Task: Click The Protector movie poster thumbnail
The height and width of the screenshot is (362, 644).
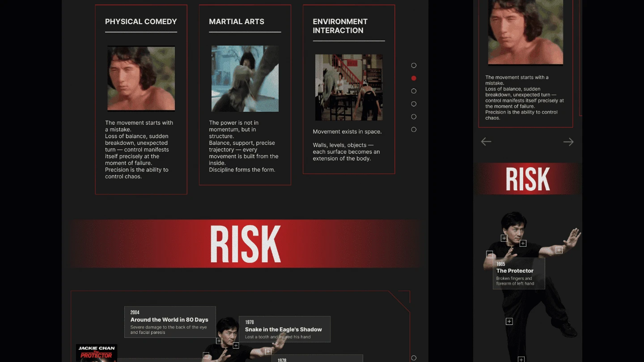Action: pos(97,353)
